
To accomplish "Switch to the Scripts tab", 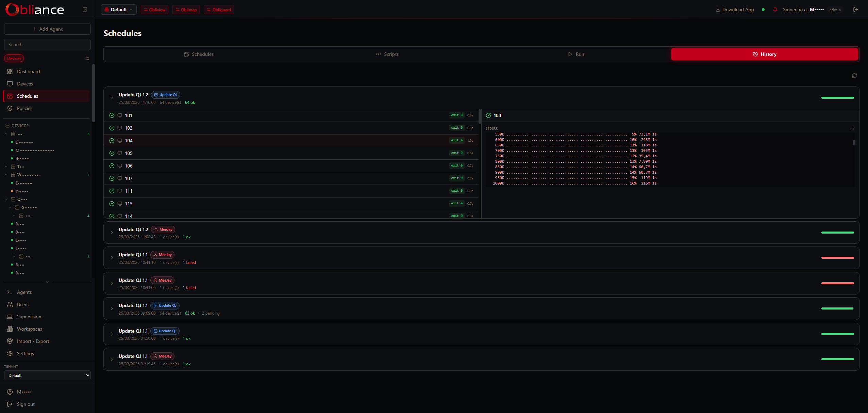I will [387, 54].
